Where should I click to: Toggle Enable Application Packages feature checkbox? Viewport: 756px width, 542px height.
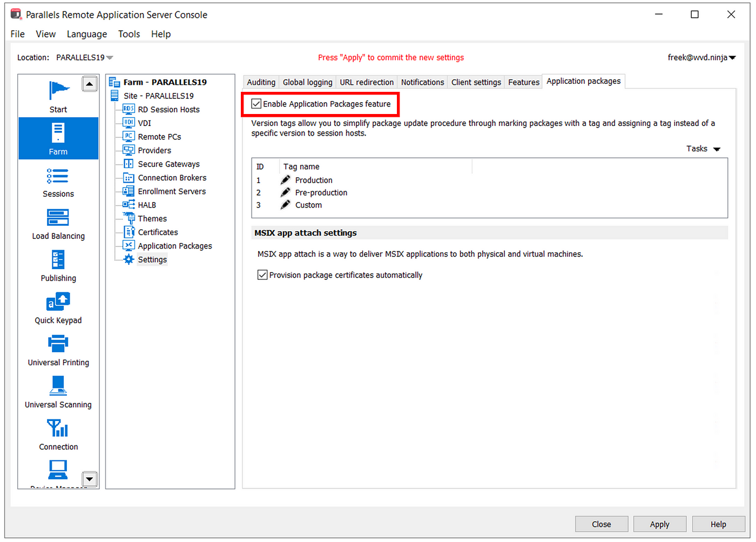point(256,104)
